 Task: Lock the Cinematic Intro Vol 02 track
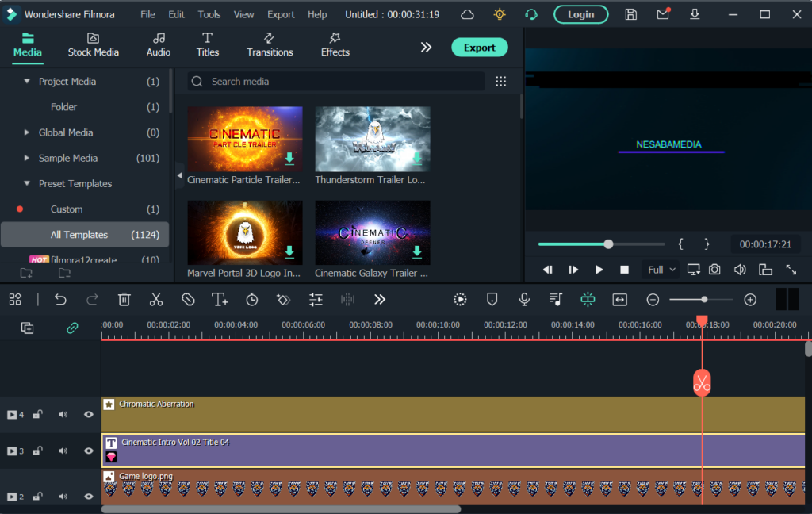(36, 451)
